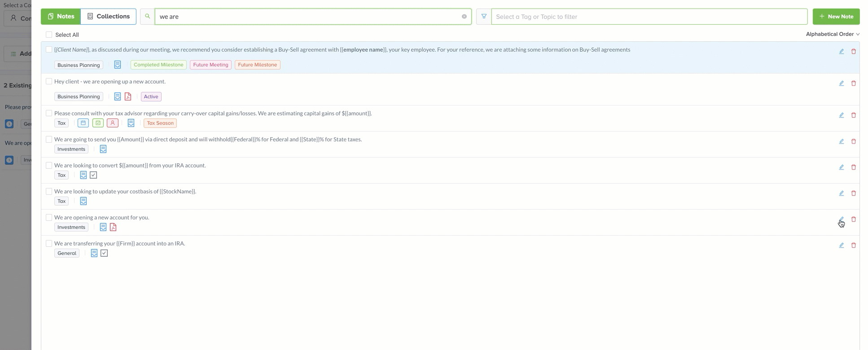The image size is (868, 350).
Task: Click the Completed Milestone tag
Action: [158, 65]
